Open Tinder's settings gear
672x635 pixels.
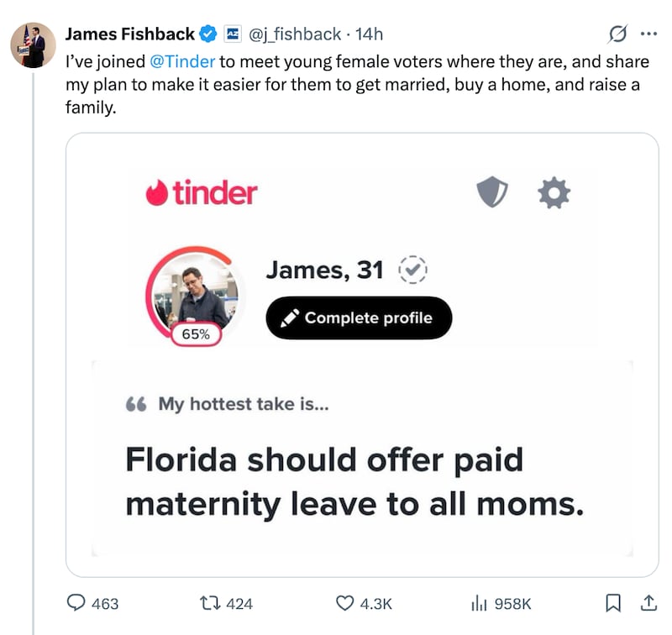click(x=553, y=193)
